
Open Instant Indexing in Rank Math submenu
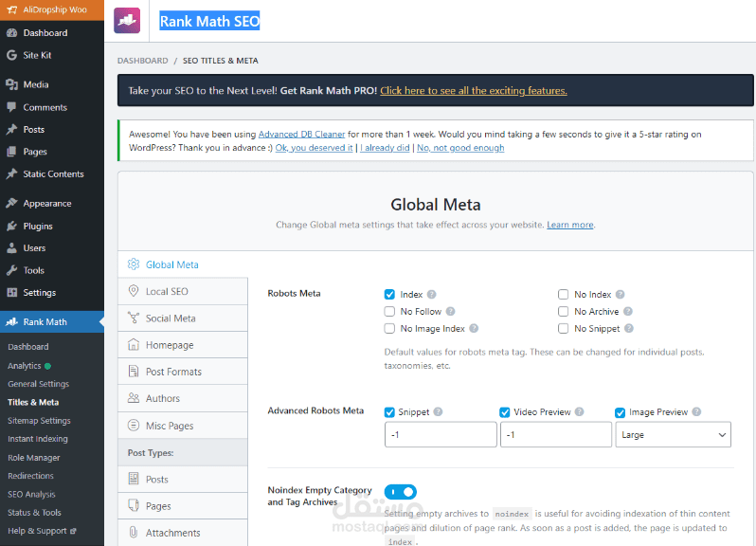[38, 439]
